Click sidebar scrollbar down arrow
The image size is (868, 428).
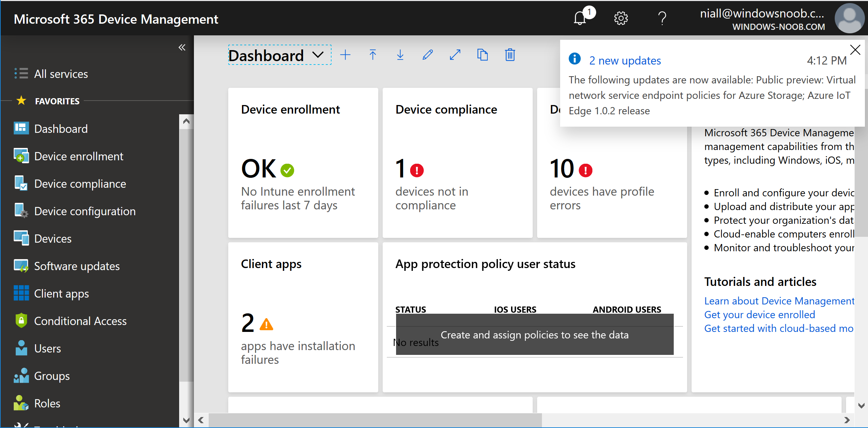click(x=186, y=420)
